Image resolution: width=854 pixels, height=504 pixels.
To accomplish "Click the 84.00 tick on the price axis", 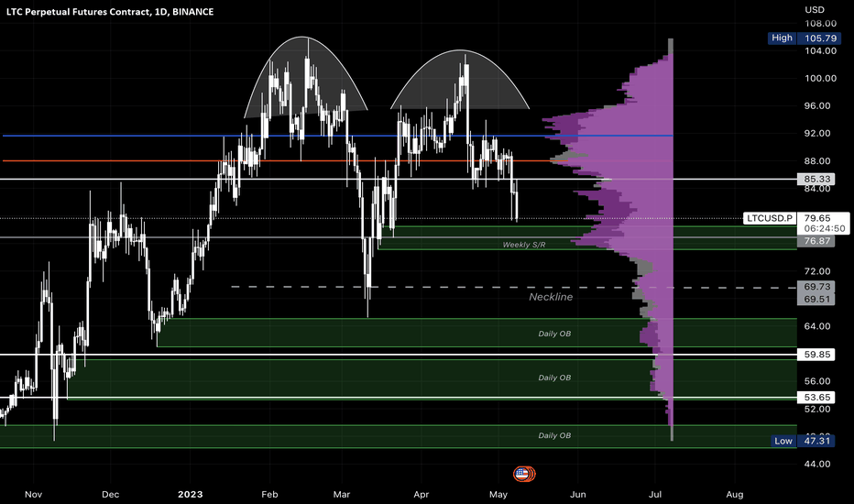I will (x=817, y=189).
